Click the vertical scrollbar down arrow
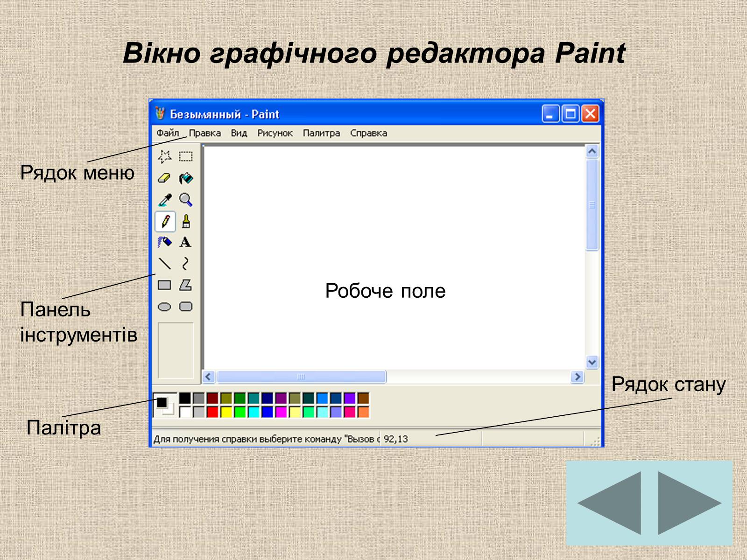Viewport: 747px width, 560px height. tap(592, 362)
